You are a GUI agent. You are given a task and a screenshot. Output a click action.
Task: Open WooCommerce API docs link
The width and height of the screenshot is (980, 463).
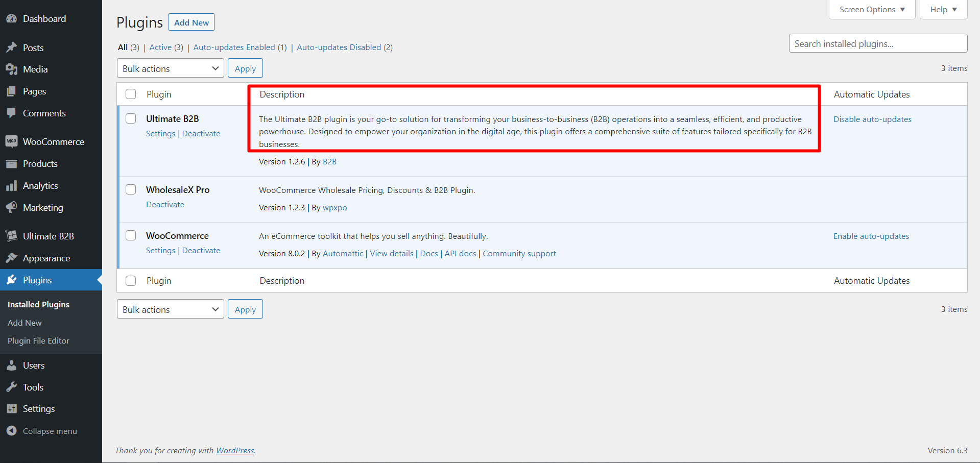(x=460, y=253)
